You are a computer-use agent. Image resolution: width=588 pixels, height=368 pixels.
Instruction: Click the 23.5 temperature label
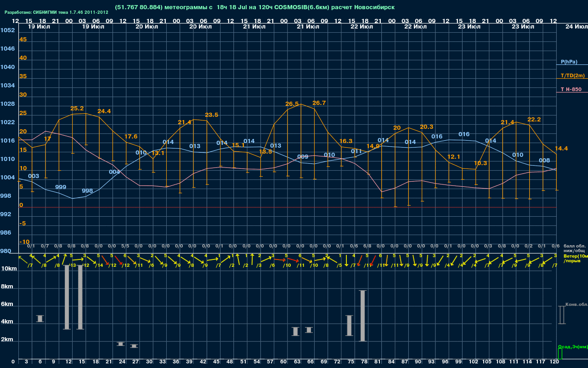pos(212,115)
